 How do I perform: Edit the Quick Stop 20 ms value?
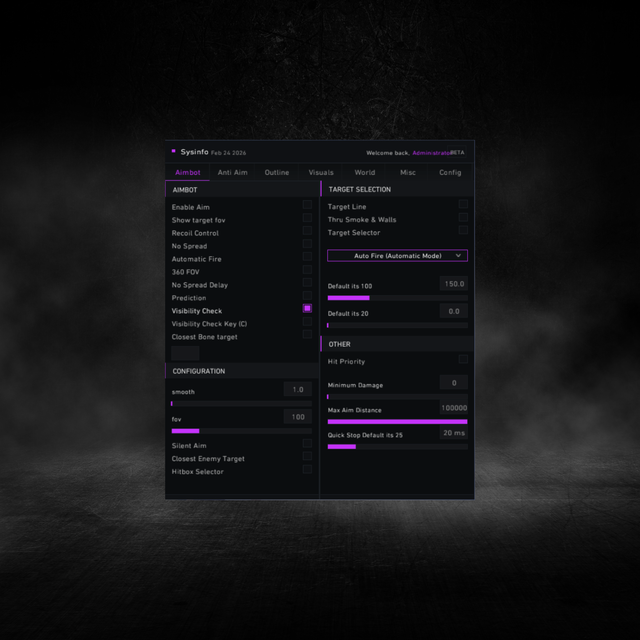click(454, 433)
